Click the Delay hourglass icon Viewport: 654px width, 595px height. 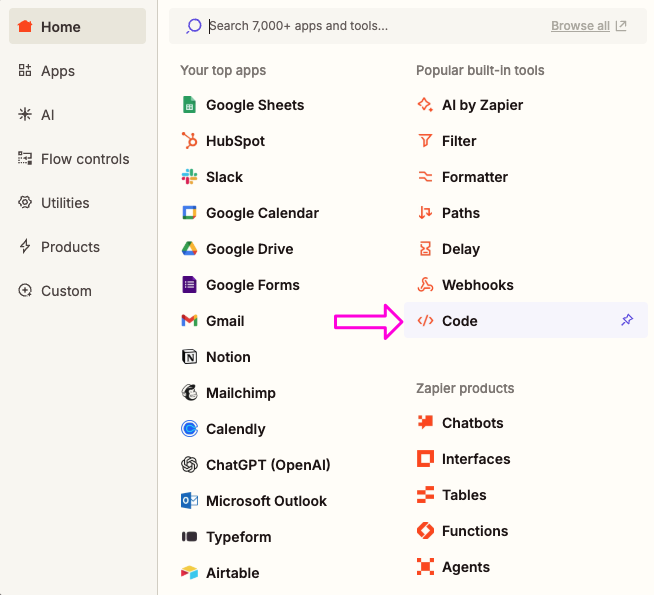tap(425, 249)
